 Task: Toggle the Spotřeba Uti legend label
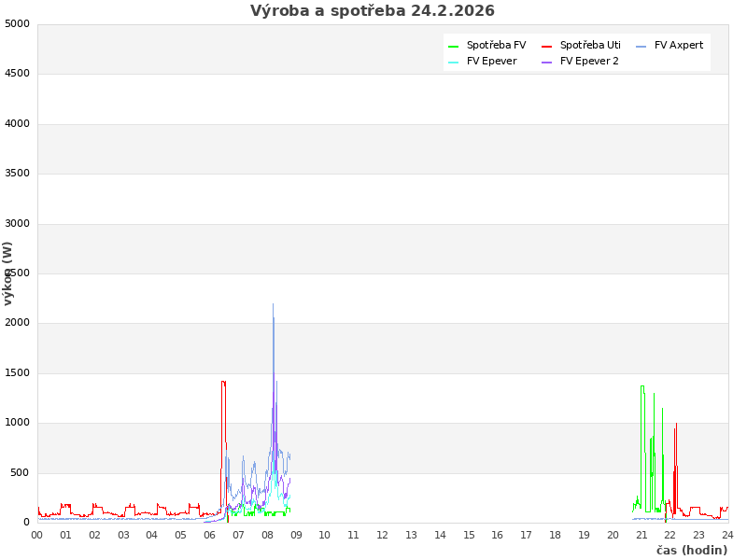590,45
